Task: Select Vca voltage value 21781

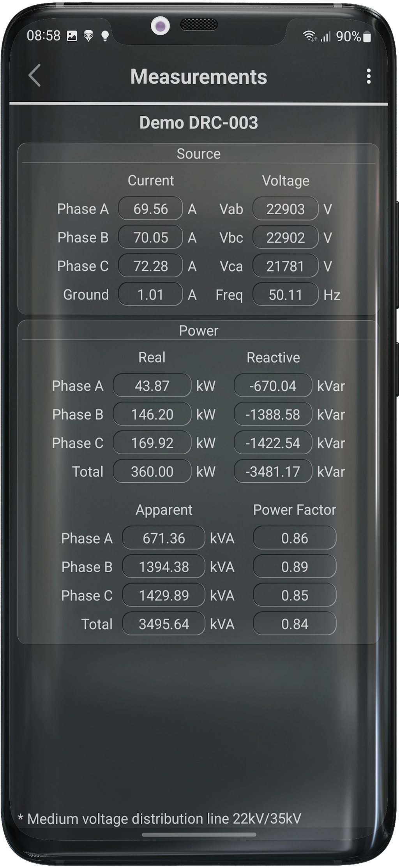Action: click(285, 266)
